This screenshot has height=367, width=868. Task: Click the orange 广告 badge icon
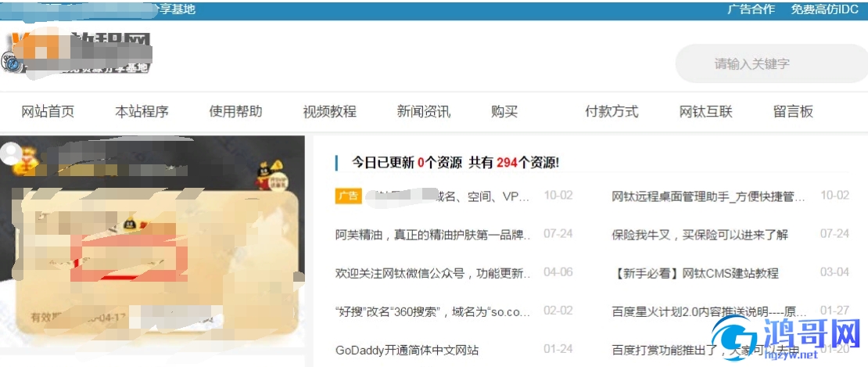[348, 196]
